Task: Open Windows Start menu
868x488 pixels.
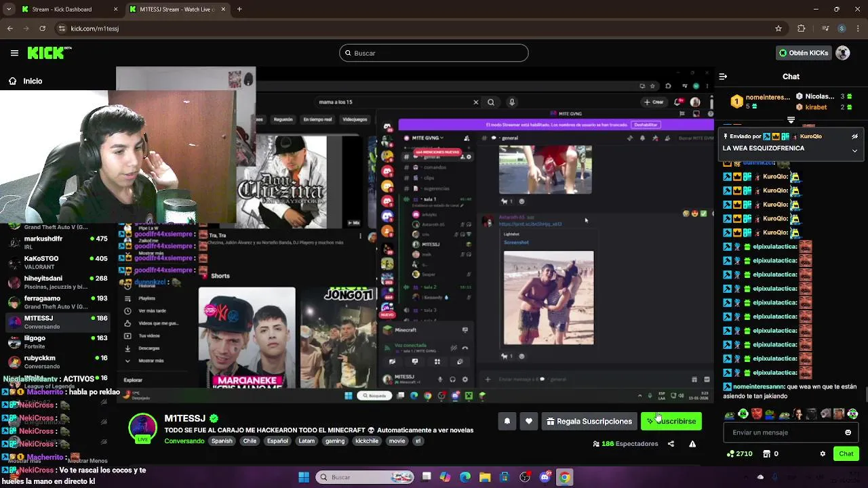Action: (x=304, y=477)
